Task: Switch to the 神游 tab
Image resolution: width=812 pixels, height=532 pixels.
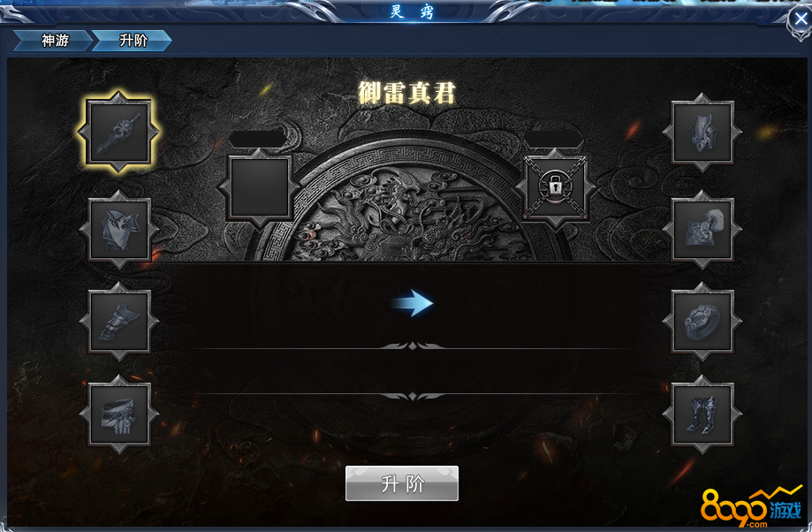Action: click(53, 41)
